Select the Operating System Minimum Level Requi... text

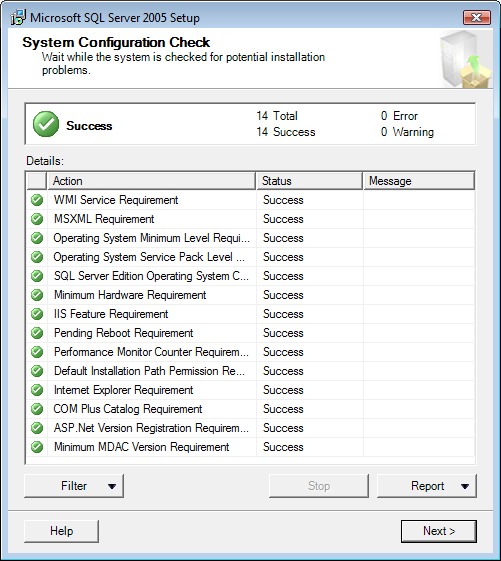coord(151,238)
